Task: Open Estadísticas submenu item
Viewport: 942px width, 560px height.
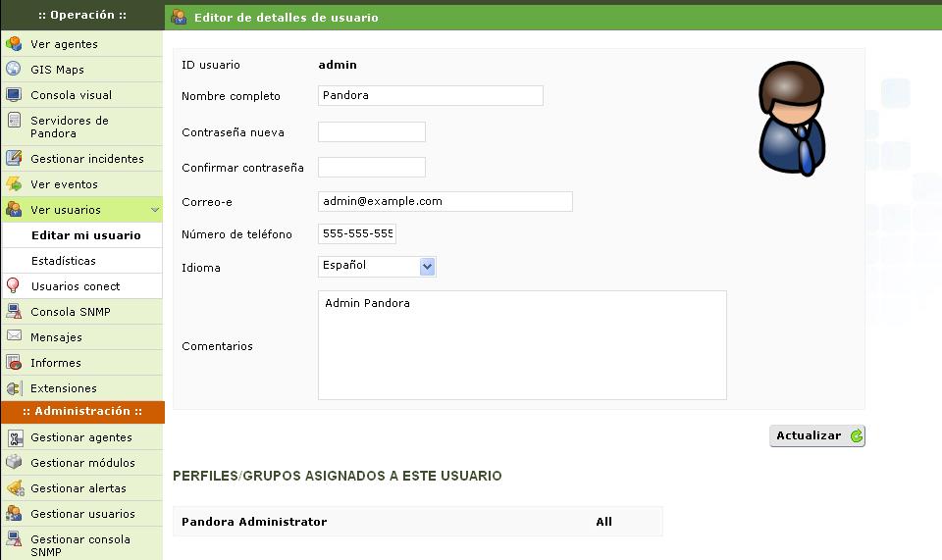Action: (64, 261)
